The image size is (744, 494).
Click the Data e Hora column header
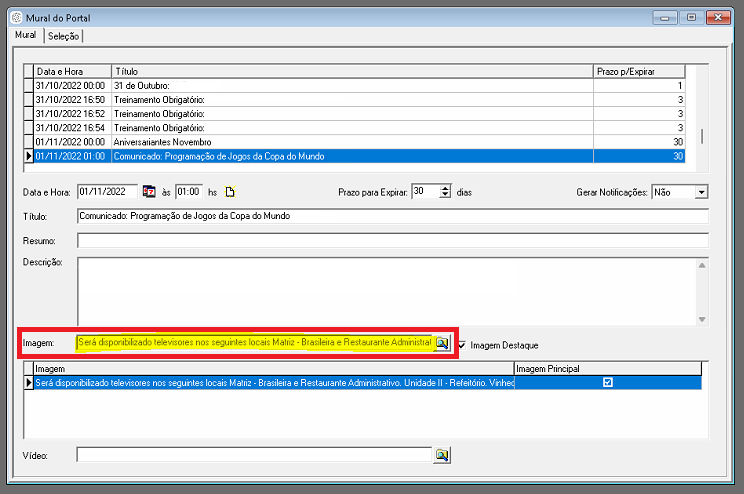tap(71, 72)
